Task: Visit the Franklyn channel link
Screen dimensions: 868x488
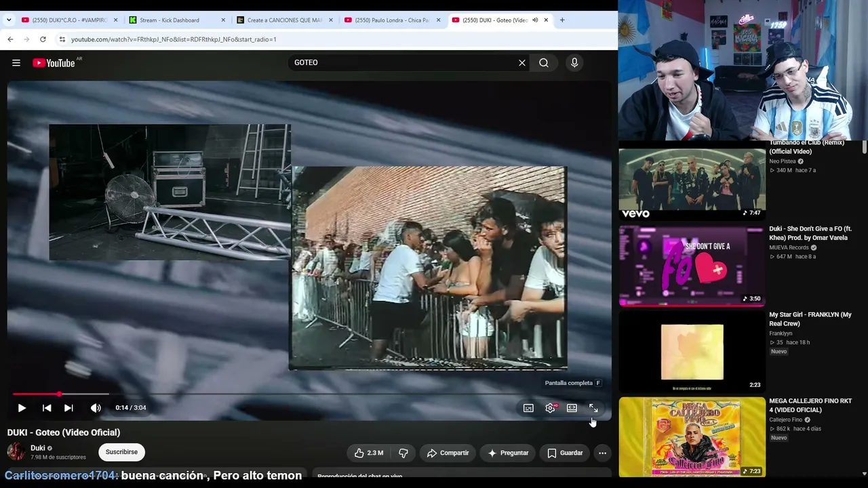Action: coord(781,333)
